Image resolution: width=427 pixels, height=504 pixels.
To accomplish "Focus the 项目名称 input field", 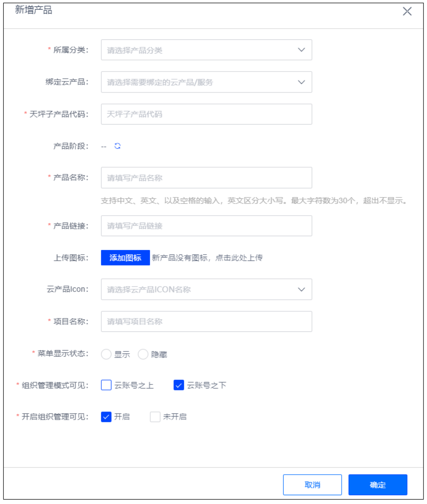I will [206, 321].
